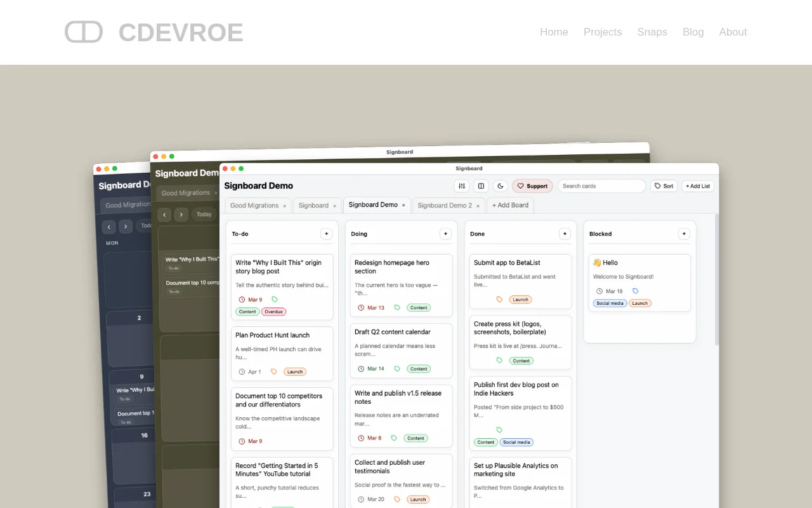Open the Sort tag button

point(664,186)
